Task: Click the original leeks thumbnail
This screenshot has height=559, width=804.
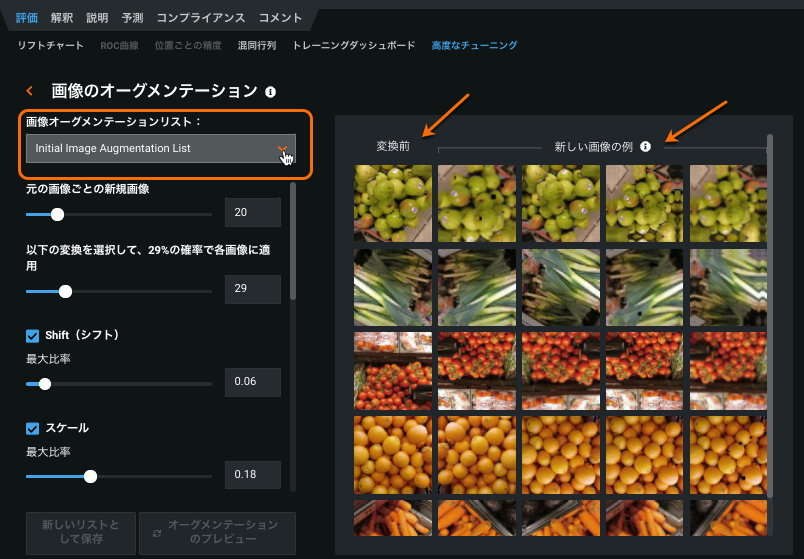Action: [393, 287]
